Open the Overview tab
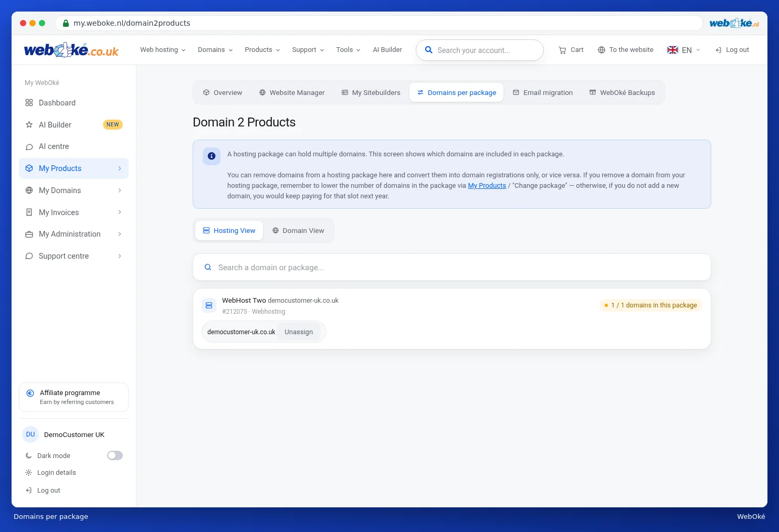 [223, 92]
